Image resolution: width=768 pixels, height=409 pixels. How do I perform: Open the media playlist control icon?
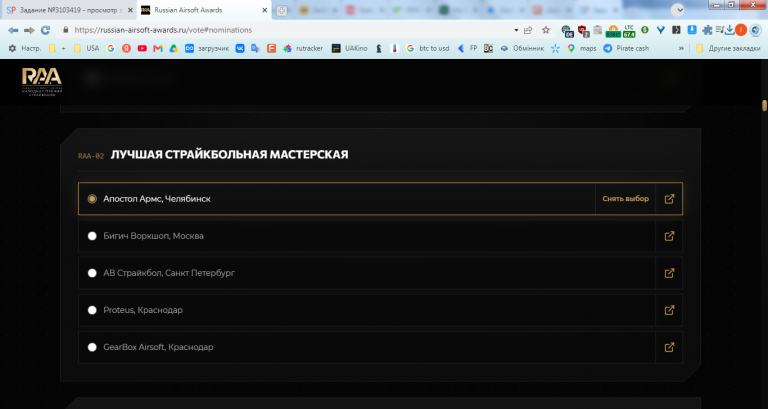pos(720,30)
